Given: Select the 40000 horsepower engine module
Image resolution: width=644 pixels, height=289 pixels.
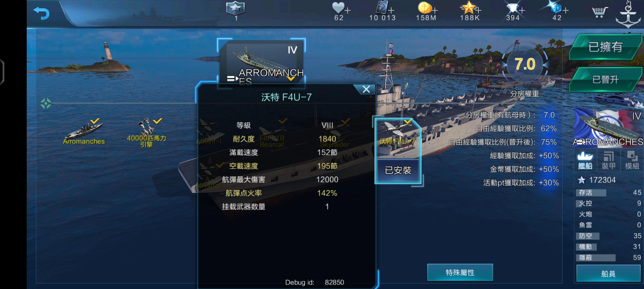Looking at the screenshot, I should [147, 133].
